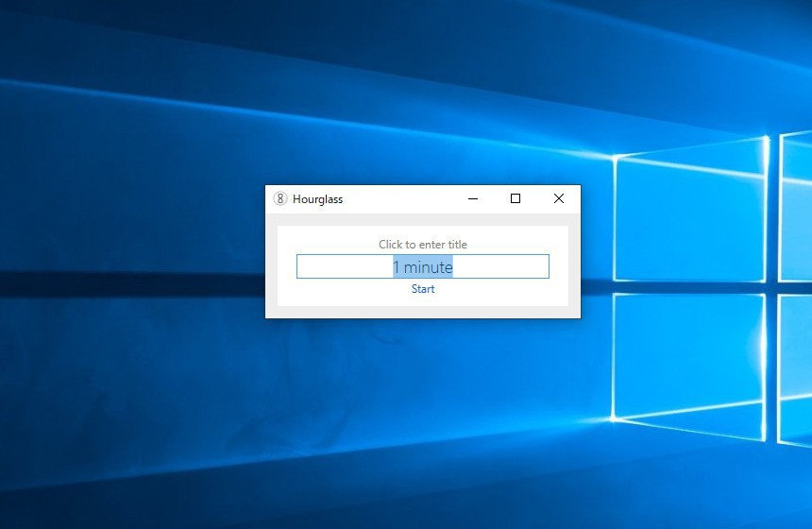Minimize the Hourglass window
This screenshot has height=529, width=812.
pyautogui.click(x=473, y=198)
